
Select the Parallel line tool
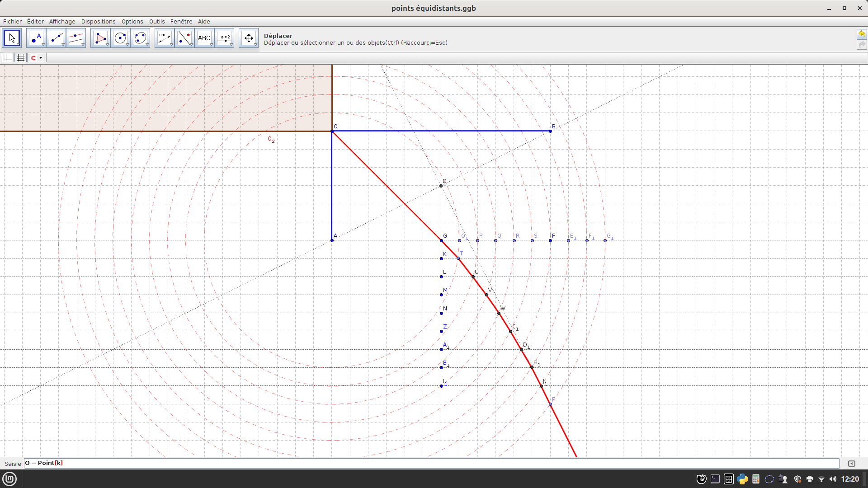point(76,38)
